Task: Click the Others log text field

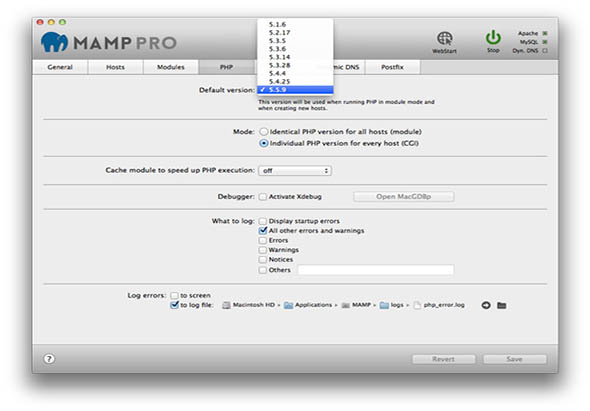Action: click(376, 270)
